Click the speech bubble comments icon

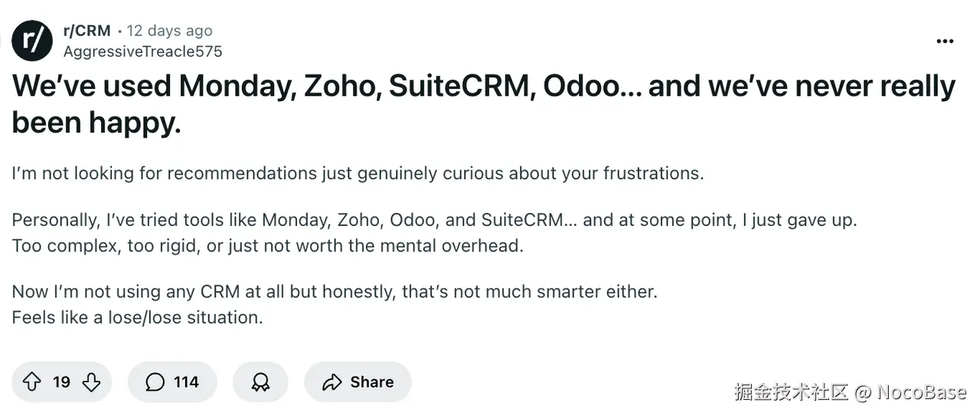(155, 382)
